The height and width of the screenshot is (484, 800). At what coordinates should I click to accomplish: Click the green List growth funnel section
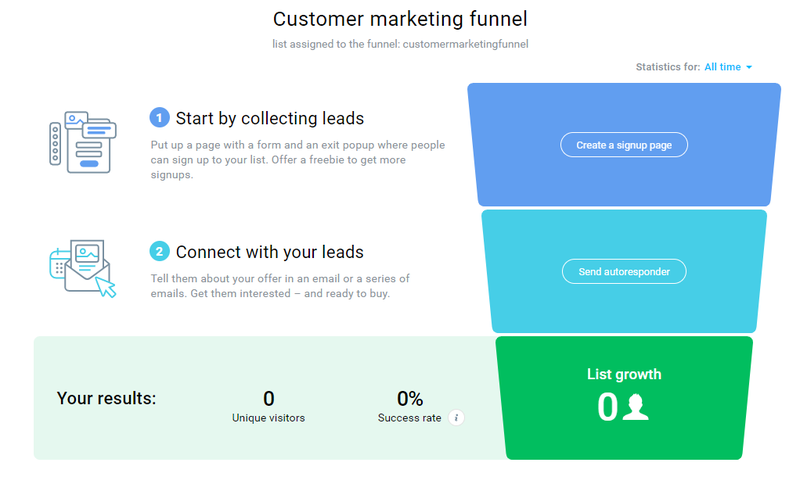[x=624, y=398]
